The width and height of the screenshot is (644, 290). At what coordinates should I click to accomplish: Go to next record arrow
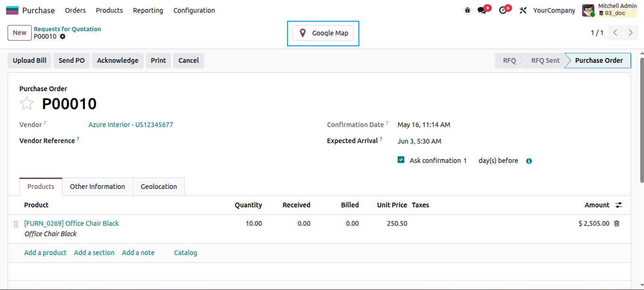[x=630, y=33]
